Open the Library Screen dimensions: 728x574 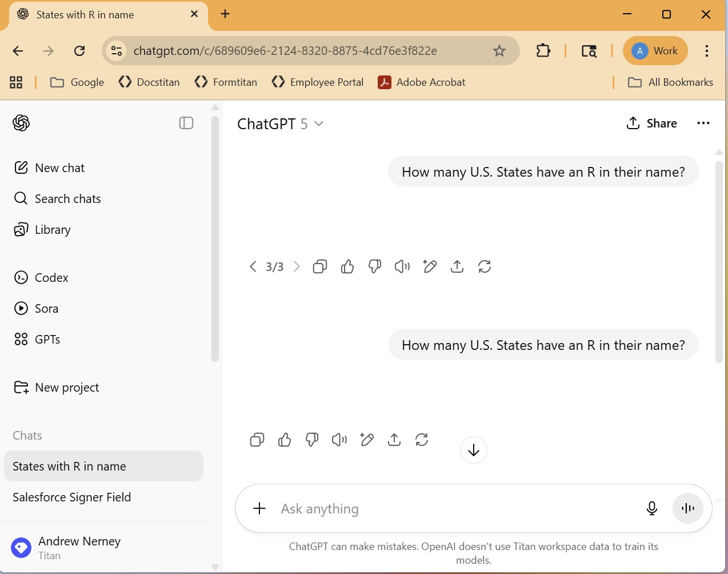pos(42,229)
